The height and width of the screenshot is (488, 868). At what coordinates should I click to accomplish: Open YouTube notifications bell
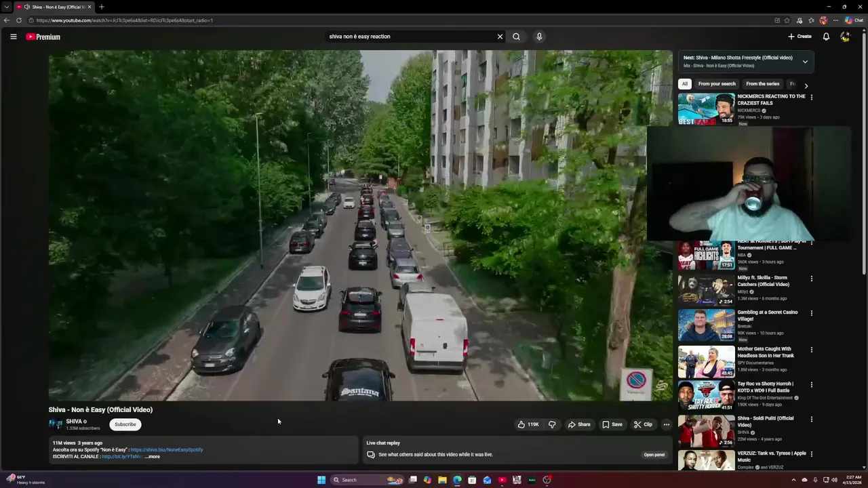(x=826, y=37)
